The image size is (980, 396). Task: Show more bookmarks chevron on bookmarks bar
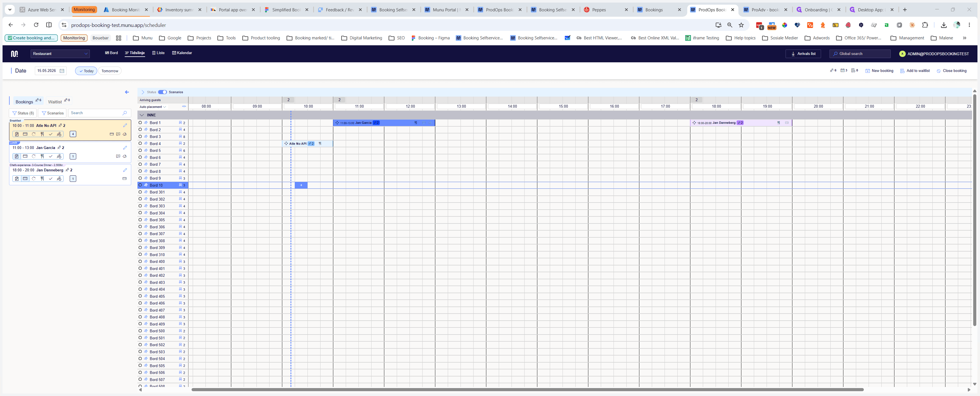(964, 38)
